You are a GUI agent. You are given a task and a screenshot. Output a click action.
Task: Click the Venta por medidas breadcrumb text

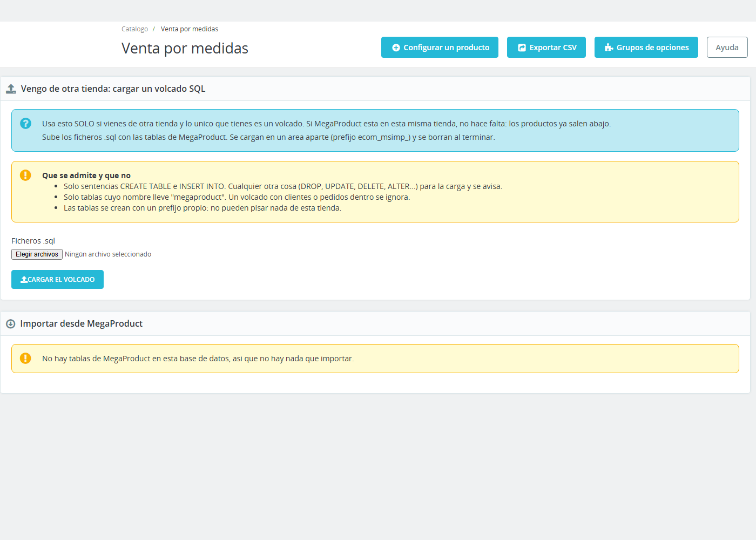[190, 29]
